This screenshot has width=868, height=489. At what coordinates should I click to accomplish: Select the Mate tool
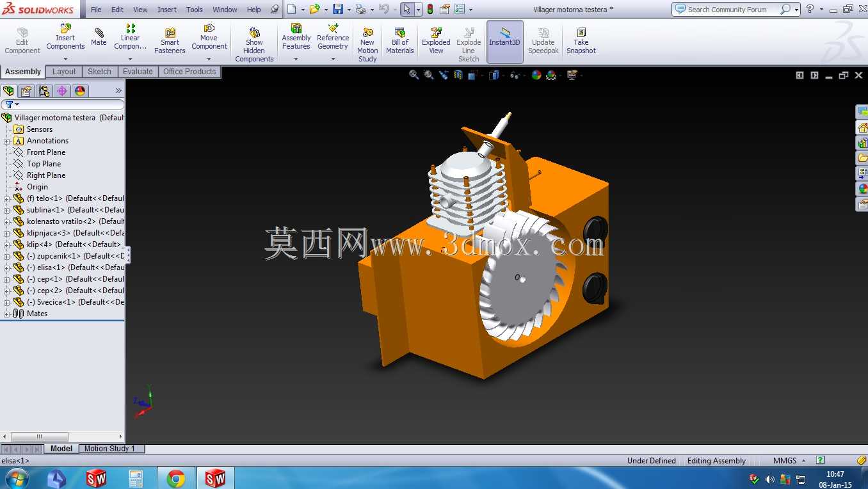point(99,37)
